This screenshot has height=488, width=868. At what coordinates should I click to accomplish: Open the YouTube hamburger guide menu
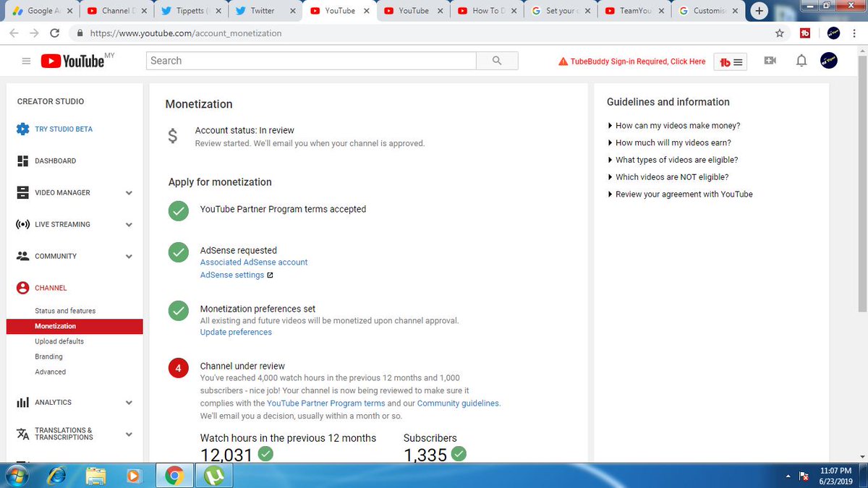pyautogui.click(x=26, y=61)
